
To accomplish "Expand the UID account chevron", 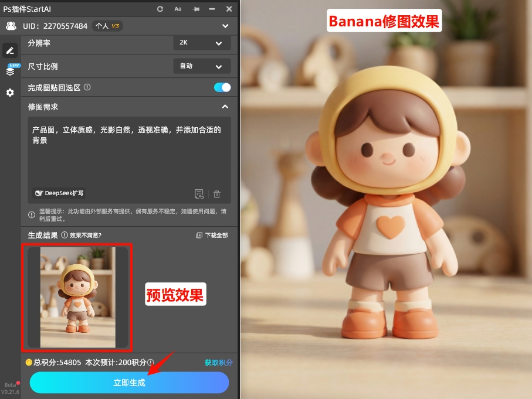I will [225, 26].
